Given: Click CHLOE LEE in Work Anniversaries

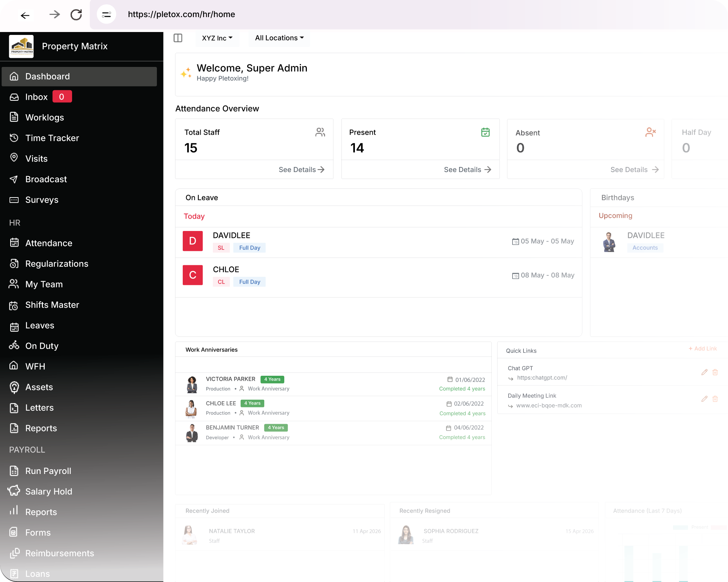Looking at the screenshot, I should [x=221, y=403].
